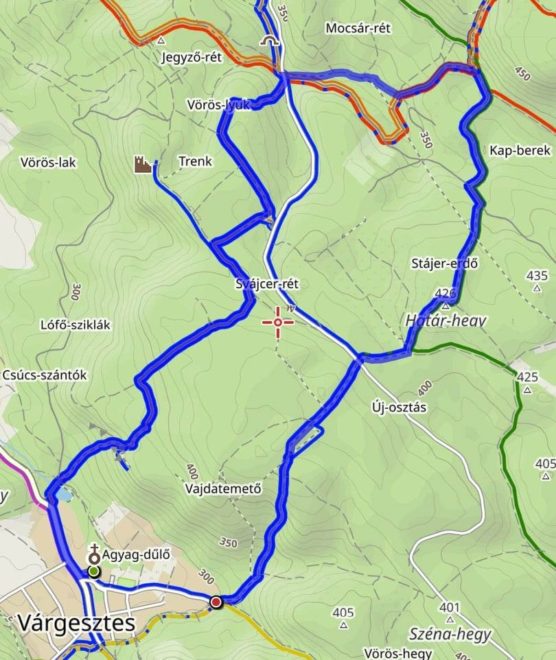556x660 pixels.
Task: Click the Vajdatemető map label
Action: 223,488
